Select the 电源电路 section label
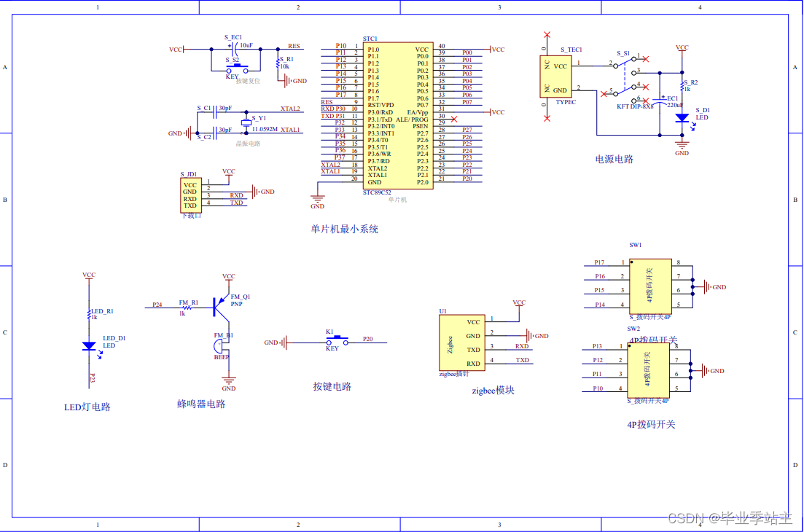This screenshot has width=804, height=532. click(614, 160)
